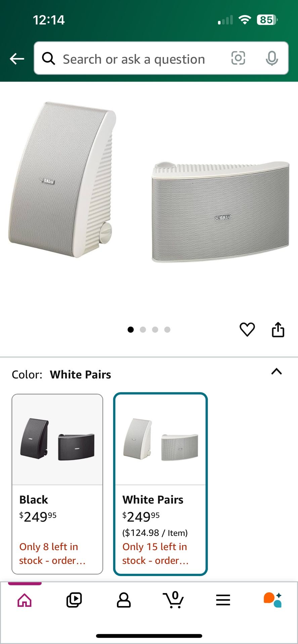The width and height of the screenshot is (298, 644).
Task: Open the Rufus assistant chat icon
Action: (272, 600)
